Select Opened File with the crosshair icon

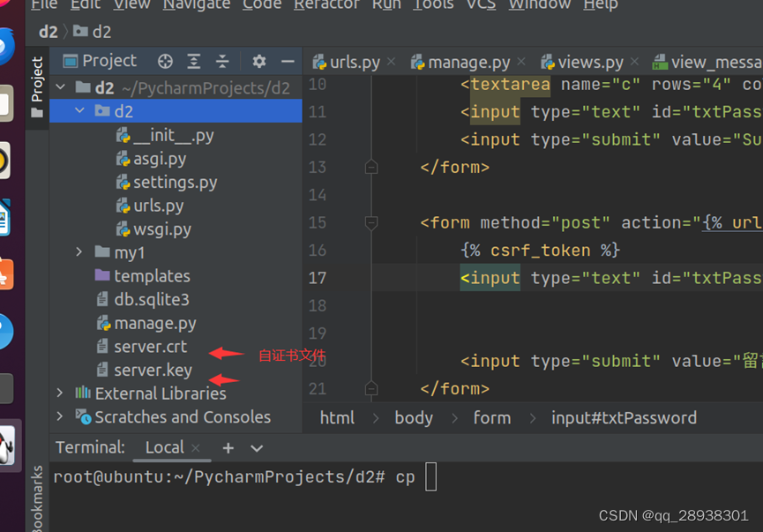tap(164, 61)
